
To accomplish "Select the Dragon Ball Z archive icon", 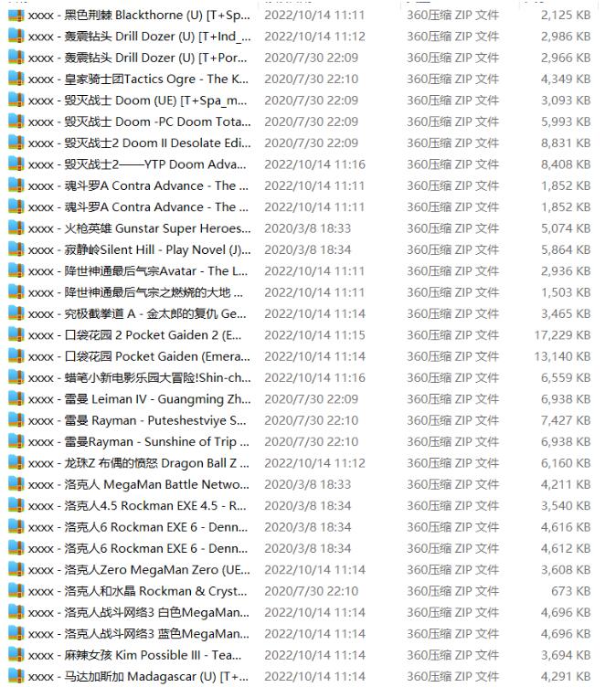I will 16,463.
